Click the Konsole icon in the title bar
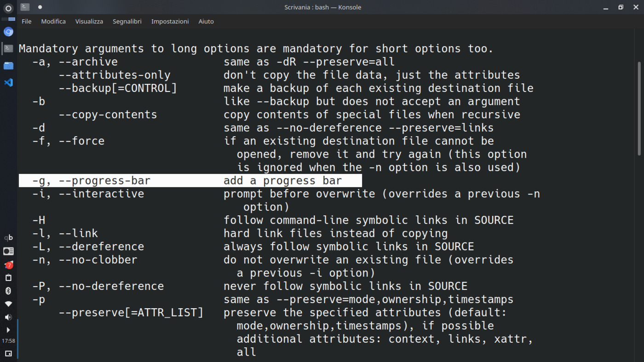Screen dimensions: 644x362 (x=25, y=7)
